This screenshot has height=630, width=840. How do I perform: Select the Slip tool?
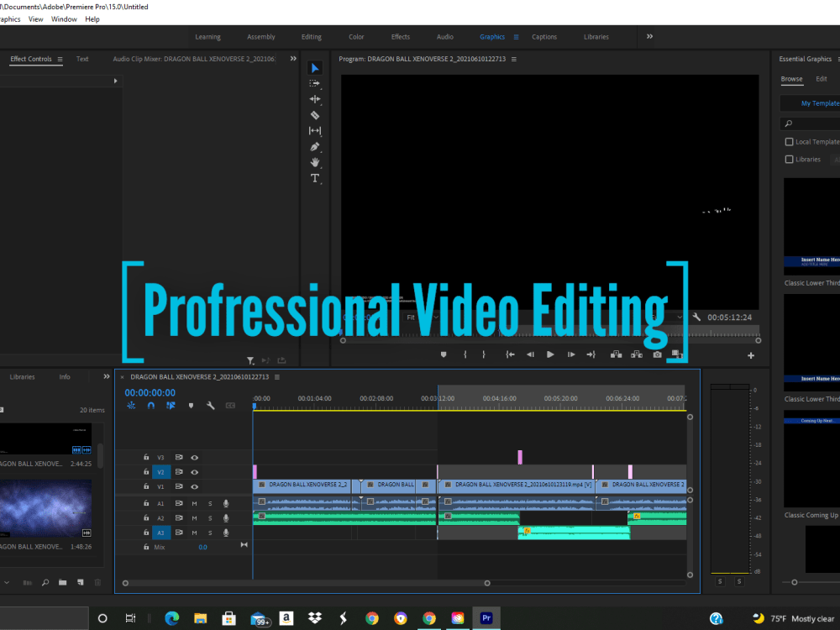click(x=314, y=131)
